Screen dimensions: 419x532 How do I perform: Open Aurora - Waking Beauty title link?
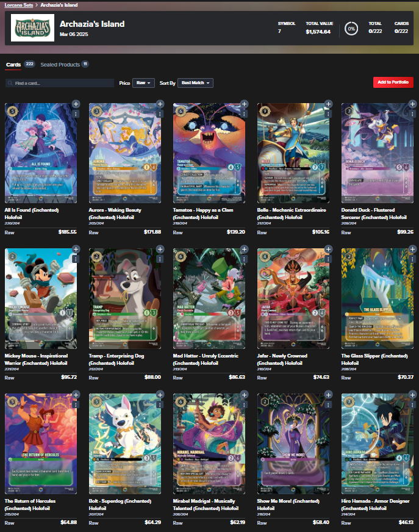click(x=115, y=214)
